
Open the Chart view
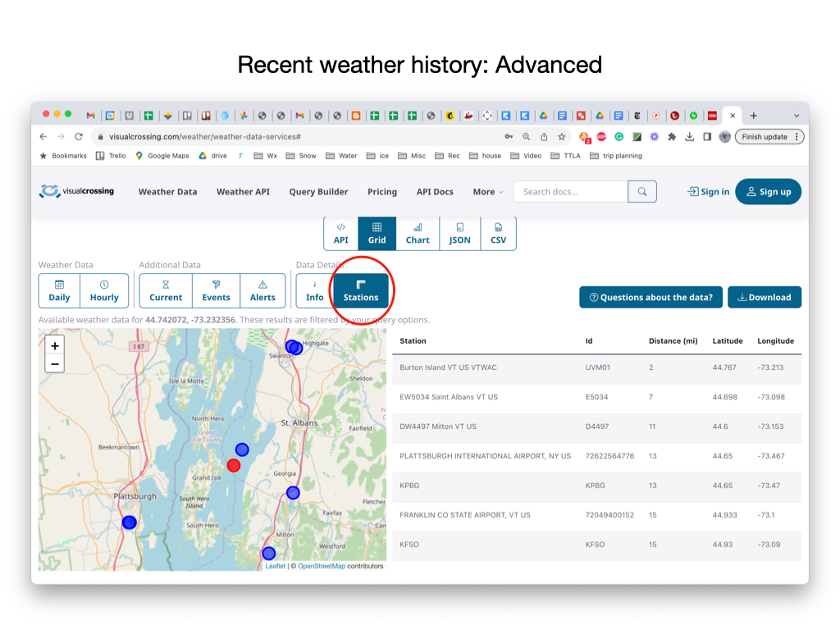pos(418,233)
